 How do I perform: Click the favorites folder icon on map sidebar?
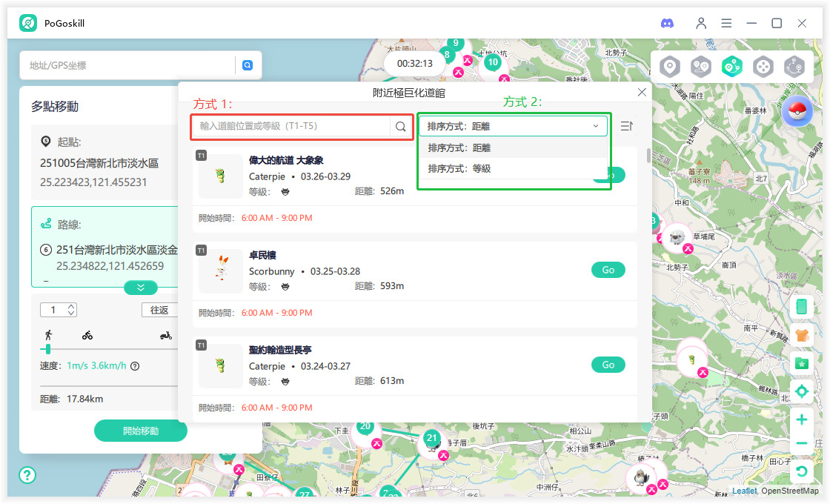coord(802,362)
